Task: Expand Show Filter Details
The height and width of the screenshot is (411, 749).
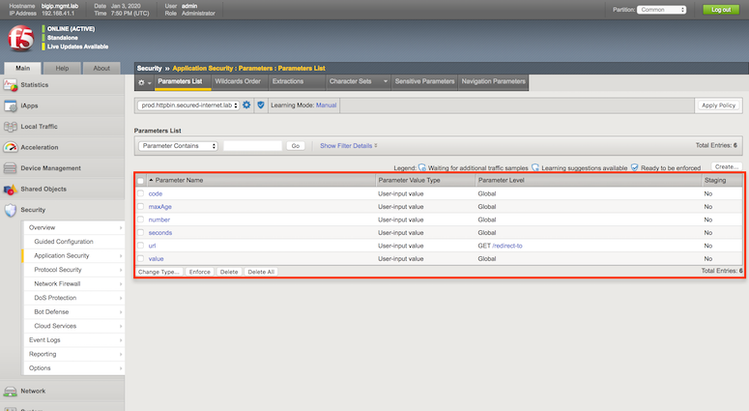Action: [348, 146]
